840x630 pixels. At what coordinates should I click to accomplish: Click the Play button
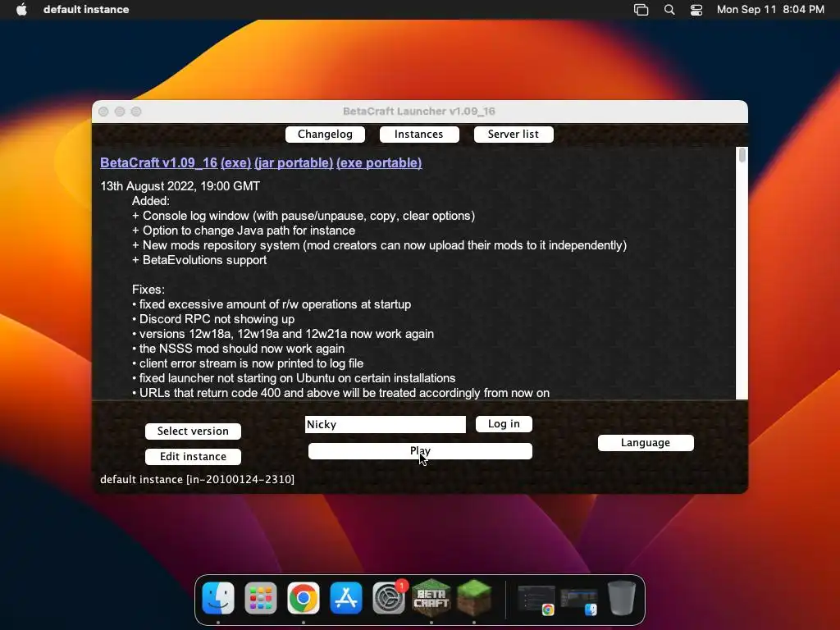click(x=420, y=451)
